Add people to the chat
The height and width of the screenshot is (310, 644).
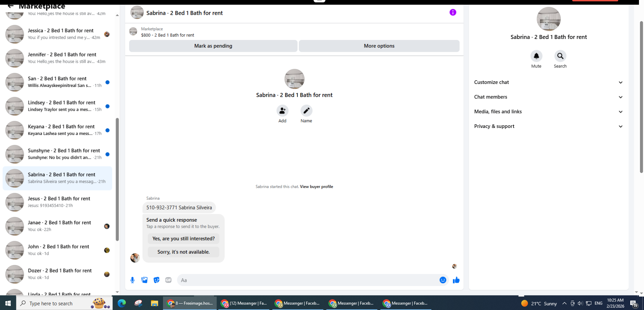pyautogui.click(x=282, y=110)
